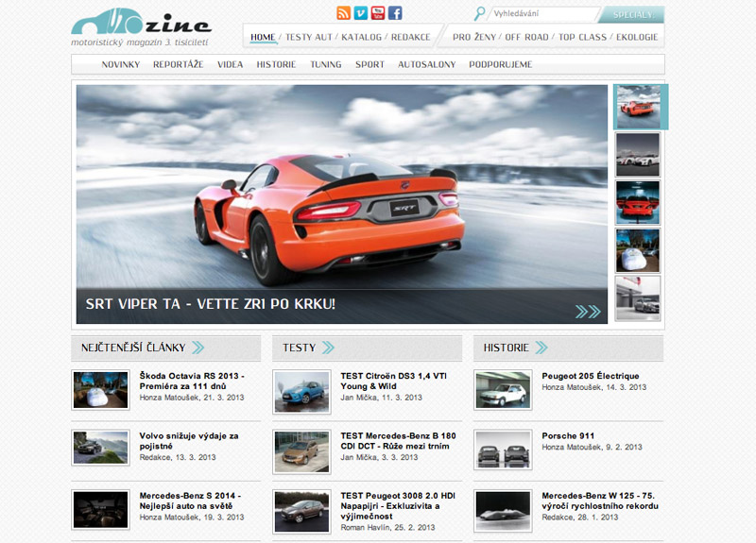Viewport: 756px width, 543px height.
Task: Click arrows beside Nejčtenější články heading
Action: 198,348
